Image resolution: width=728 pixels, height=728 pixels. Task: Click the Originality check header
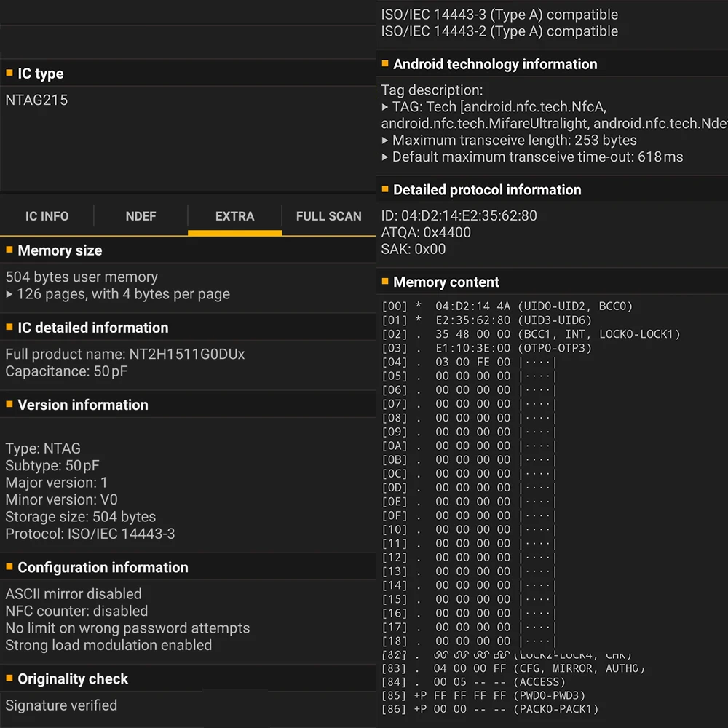[188, 678]
